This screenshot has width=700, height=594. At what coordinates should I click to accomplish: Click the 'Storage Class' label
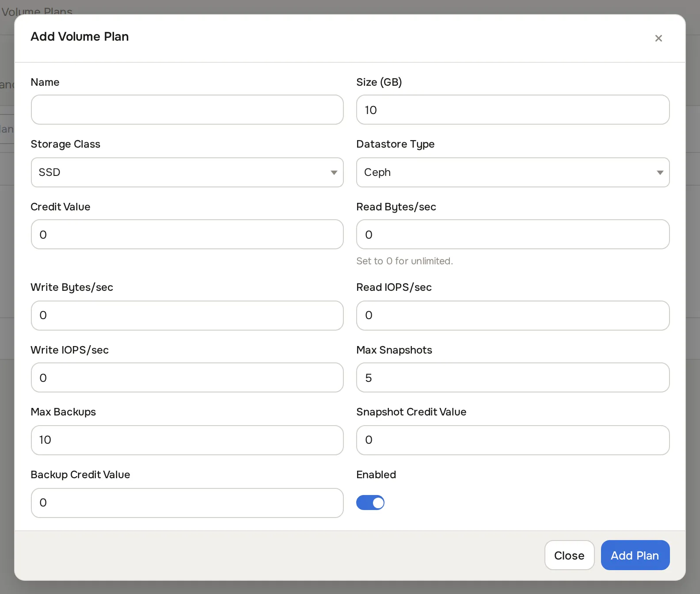tap(65, 144)
